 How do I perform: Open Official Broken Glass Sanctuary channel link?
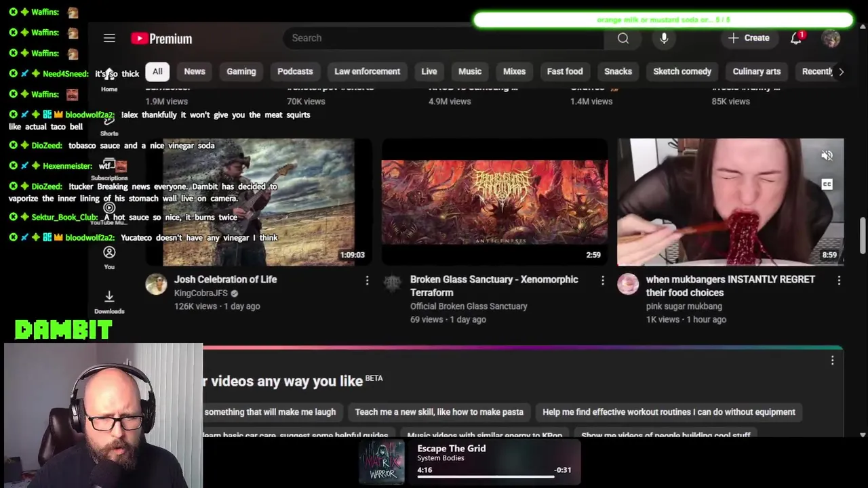coord(469,306)
